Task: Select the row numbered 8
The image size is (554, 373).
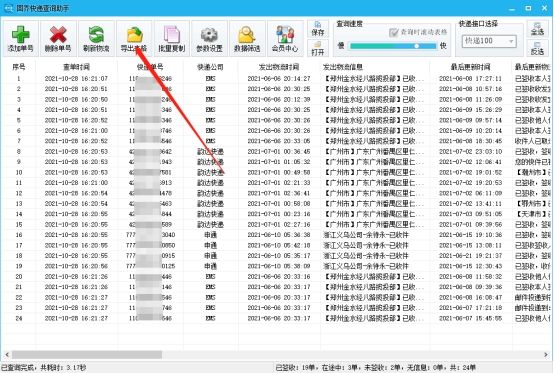Action: click(x=276, y=152)
